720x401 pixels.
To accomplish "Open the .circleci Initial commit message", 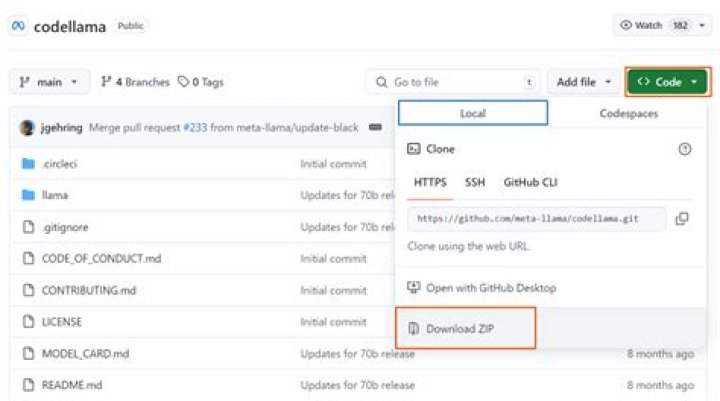I will (333, 164).
